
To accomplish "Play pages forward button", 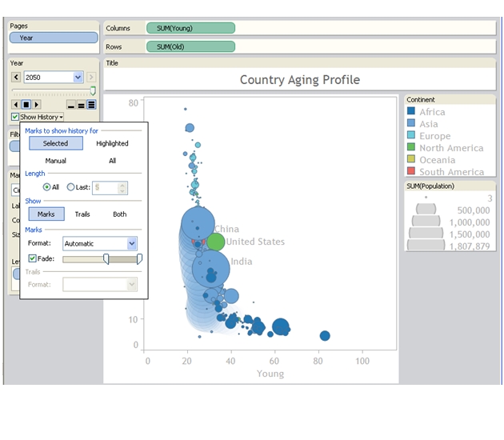I will tap(36, 105).
